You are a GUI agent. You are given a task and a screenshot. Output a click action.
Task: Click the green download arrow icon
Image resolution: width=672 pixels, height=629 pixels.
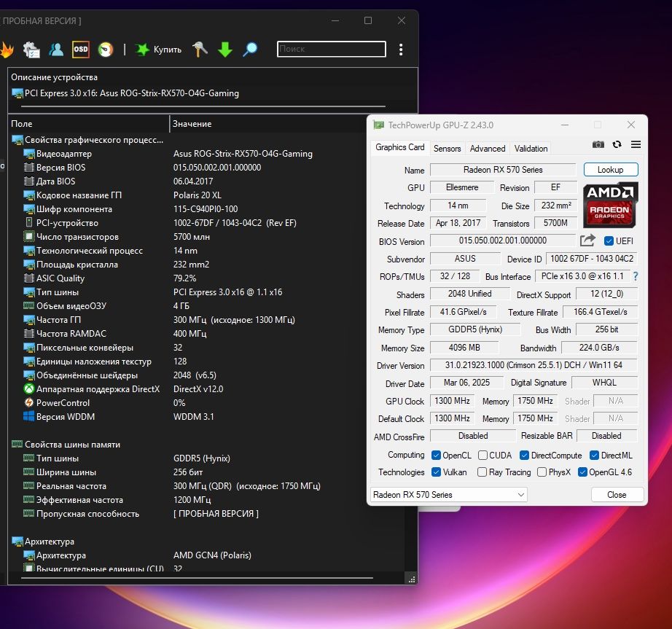[225, 50]
